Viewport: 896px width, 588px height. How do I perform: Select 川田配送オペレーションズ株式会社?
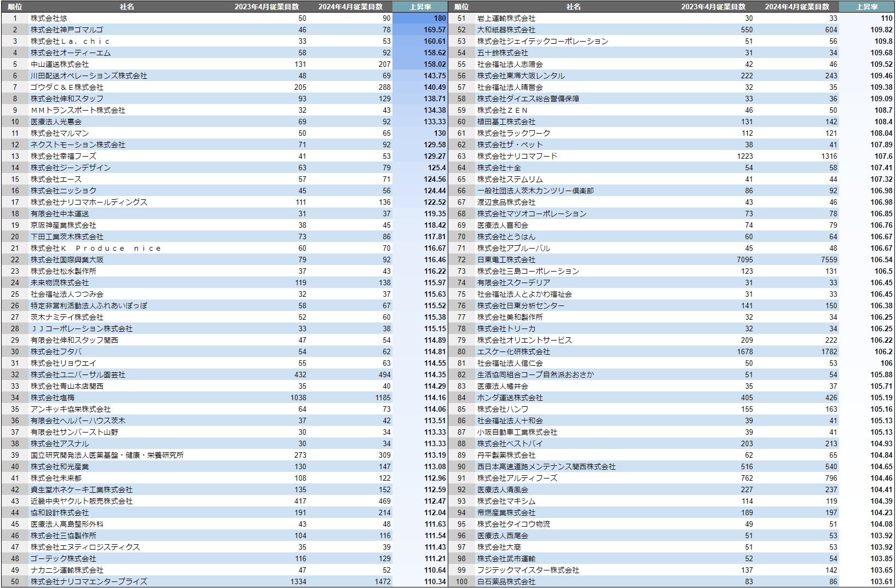coord(89,76)
